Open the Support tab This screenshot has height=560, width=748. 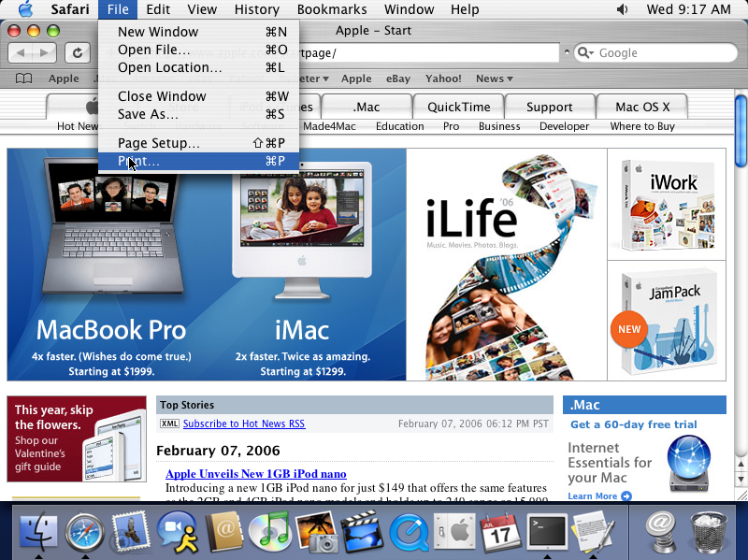(550, 107)
